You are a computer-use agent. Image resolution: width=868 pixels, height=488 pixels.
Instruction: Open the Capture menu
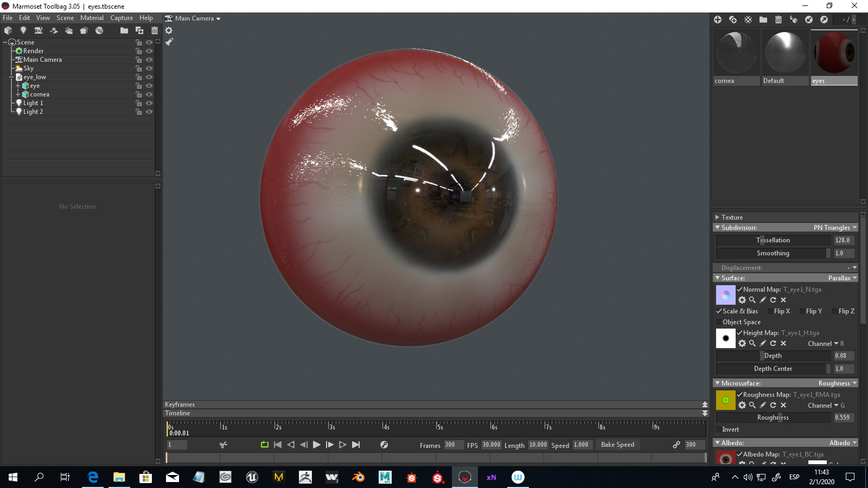click(121, 17)
